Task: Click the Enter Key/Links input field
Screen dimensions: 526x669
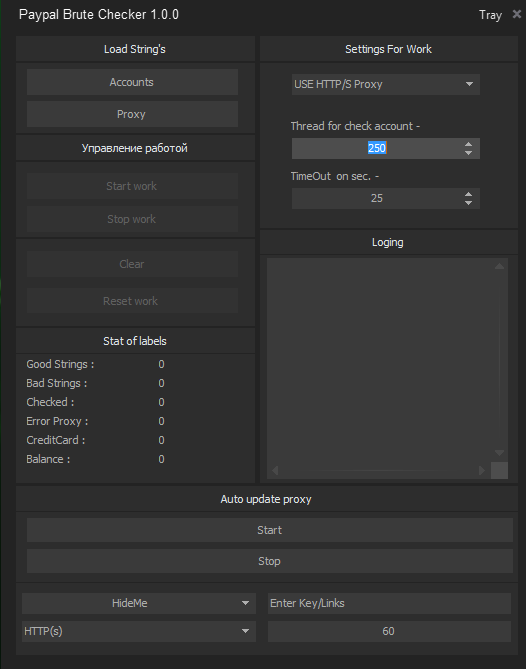Action: 389,603
